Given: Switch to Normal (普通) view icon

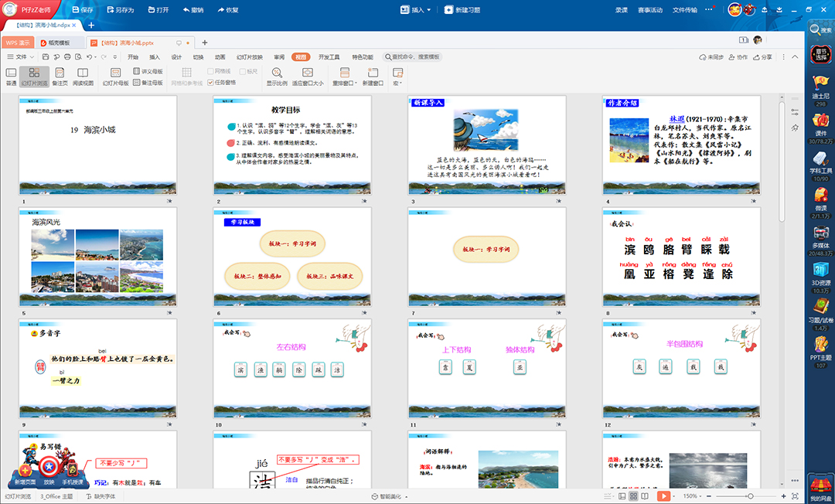Looking at the screenshot, I should [11, 76].
